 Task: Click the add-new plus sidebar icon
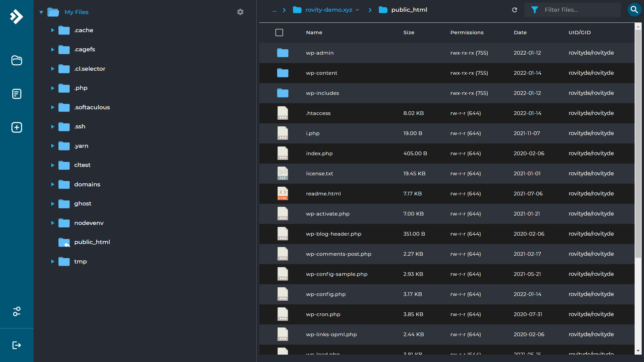pos(17,127)
